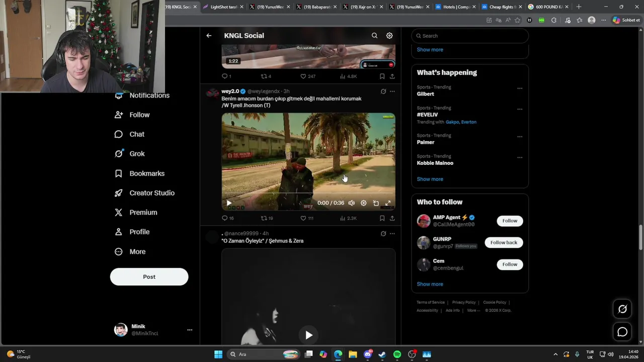Like the post with 247 likes
The height and width of the screenshot is (362, 644).
pyautogui.click(x=307, y=76)
